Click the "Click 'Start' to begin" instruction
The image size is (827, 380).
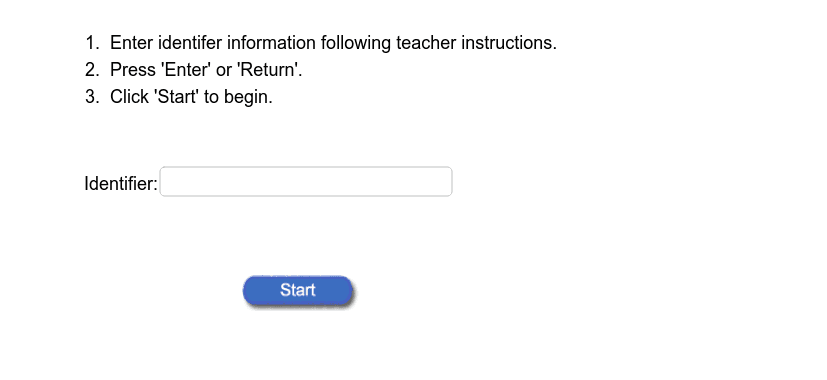191,97
